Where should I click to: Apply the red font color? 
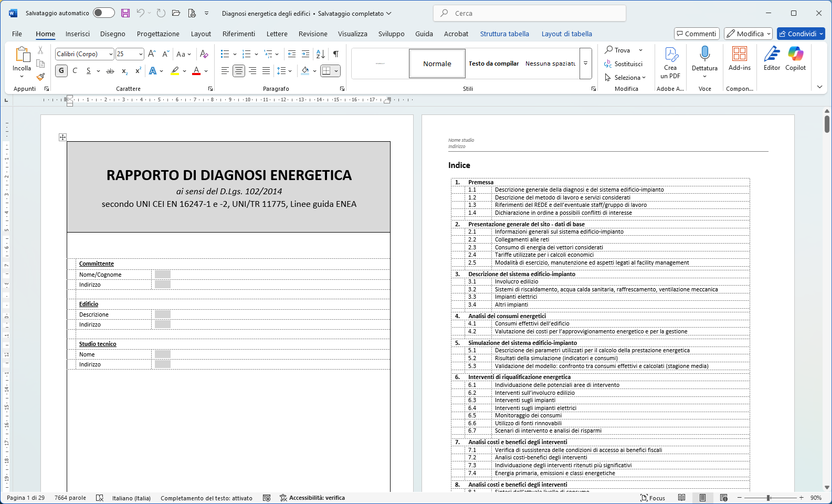click(x=196, y=71)
